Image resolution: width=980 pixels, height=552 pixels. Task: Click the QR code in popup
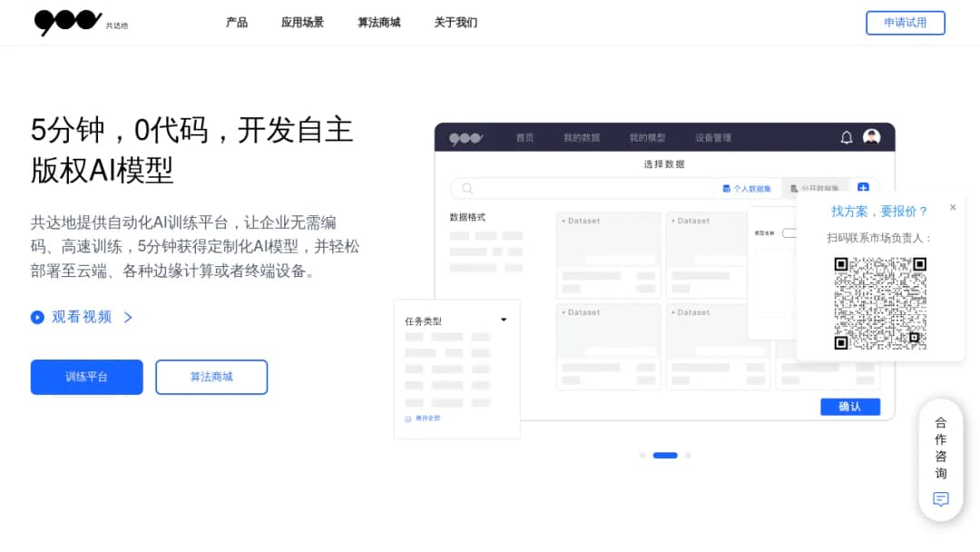880,303
